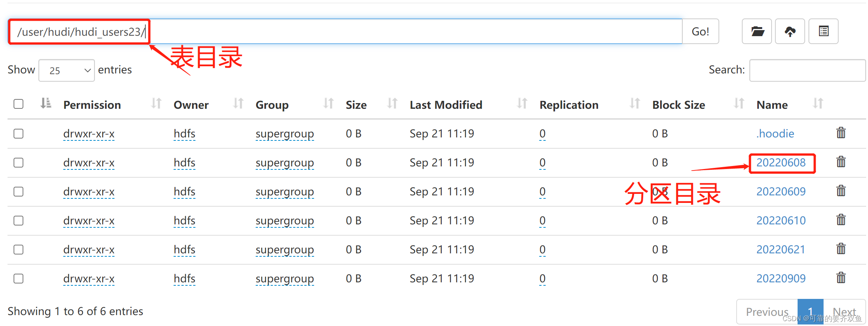
Task: Delete the 20220610 directory with trash icon
Action: click(x=841, y=220)
